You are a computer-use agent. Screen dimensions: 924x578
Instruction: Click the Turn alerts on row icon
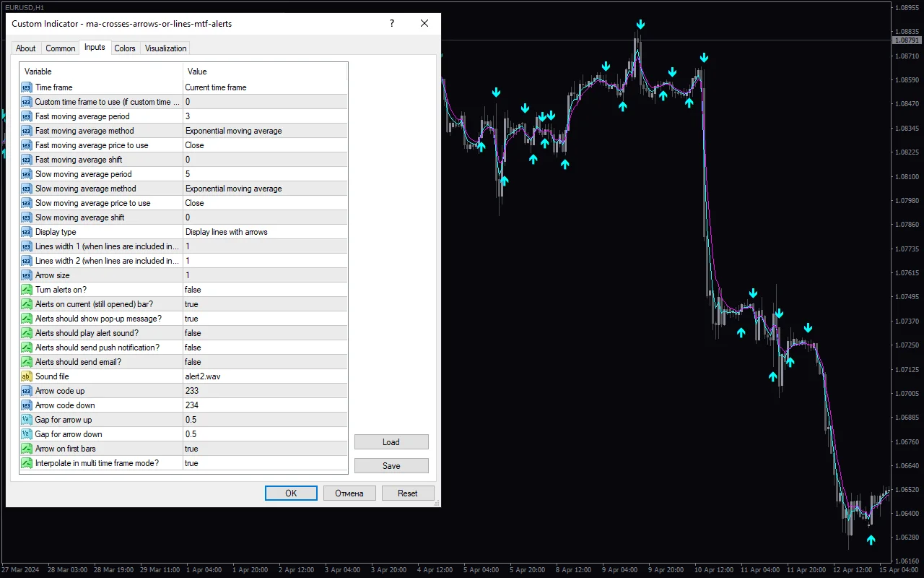(27, 290)
